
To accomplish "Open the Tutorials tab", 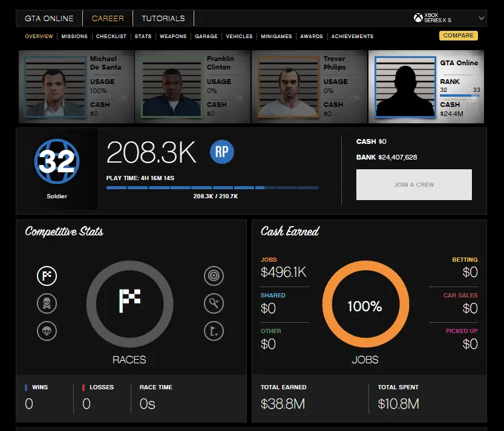I will point(163,18).
